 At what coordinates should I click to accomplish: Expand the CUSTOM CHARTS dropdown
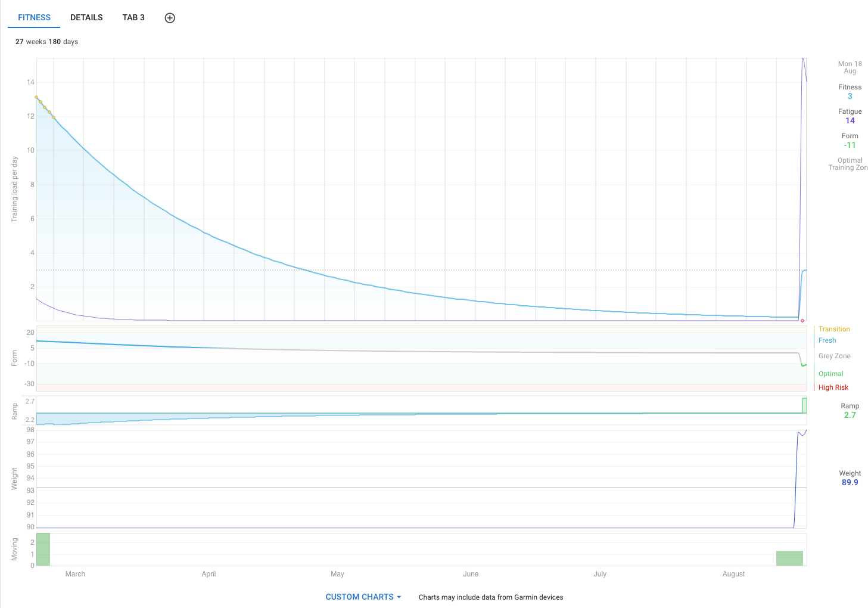[363, 597]
